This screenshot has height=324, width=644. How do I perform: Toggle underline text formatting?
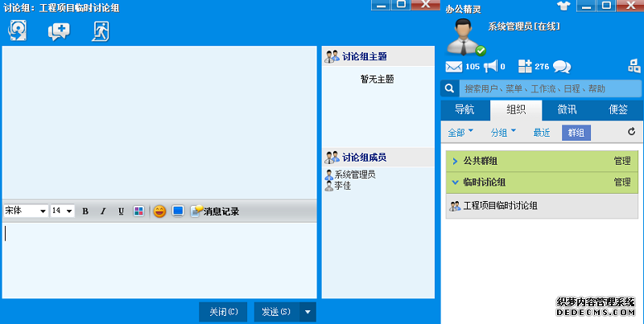pyautogui.click(x=121, y=211)
